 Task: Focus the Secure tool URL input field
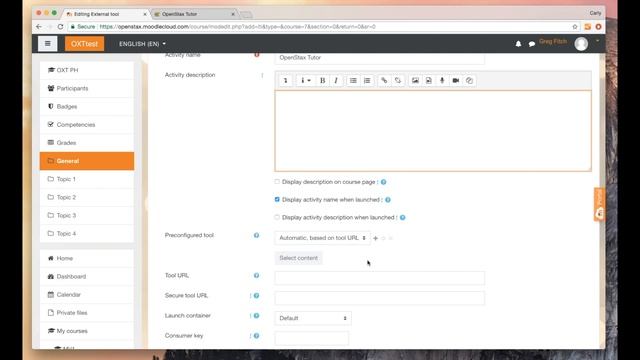(x=380, y=298)
